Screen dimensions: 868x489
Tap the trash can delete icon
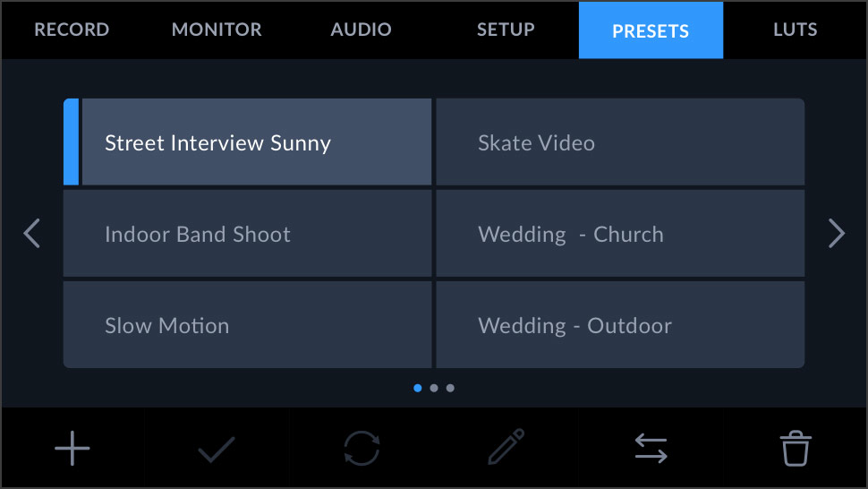point(796,448)
